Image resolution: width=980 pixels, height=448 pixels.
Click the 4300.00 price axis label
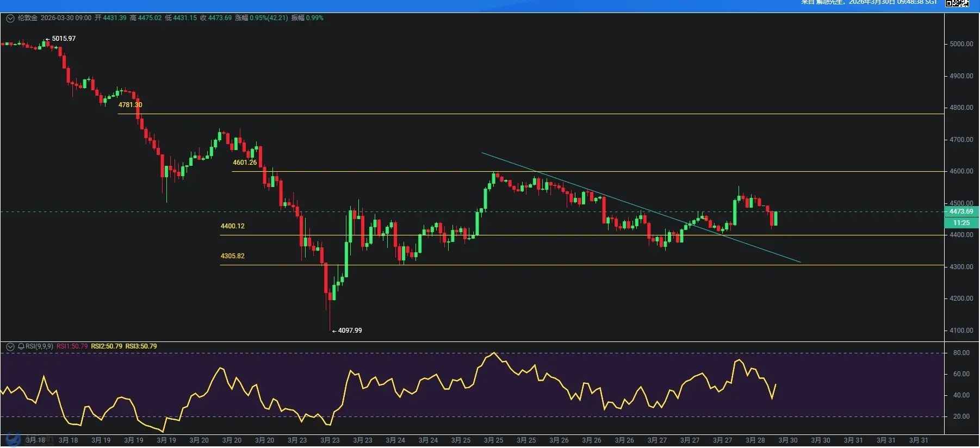(x=962, y=267)
